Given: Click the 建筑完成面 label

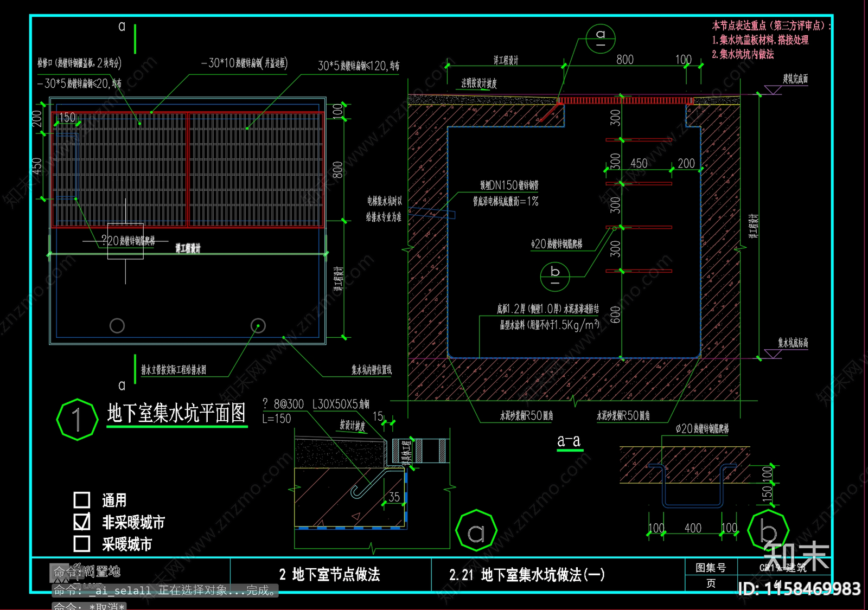Looking at the screenshot, I should coord(795,79).
